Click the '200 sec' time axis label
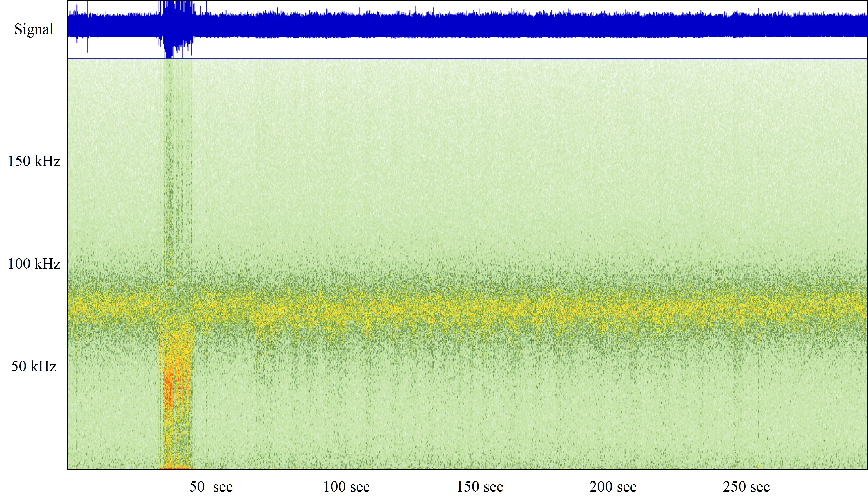 pos(613,487)
